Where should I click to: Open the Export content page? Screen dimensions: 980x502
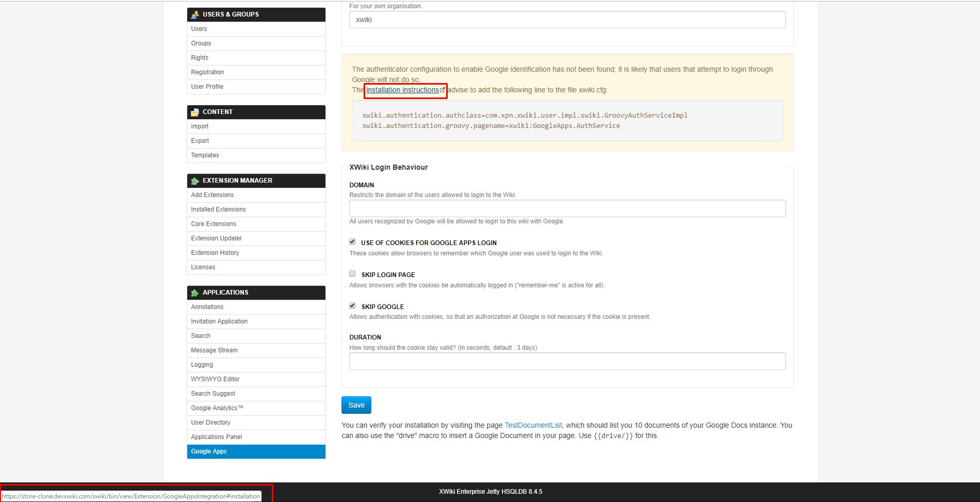(x=256, y=141)
